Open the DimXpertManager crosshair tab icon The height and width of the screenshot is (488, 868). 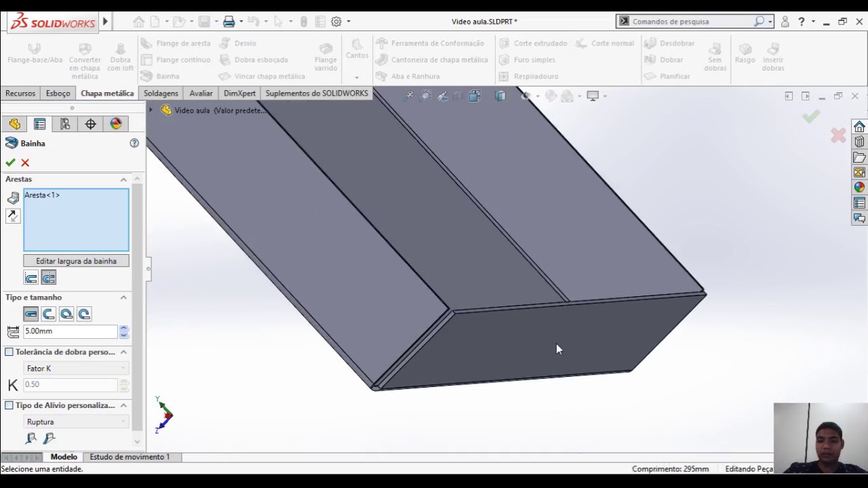coord(90,124)
